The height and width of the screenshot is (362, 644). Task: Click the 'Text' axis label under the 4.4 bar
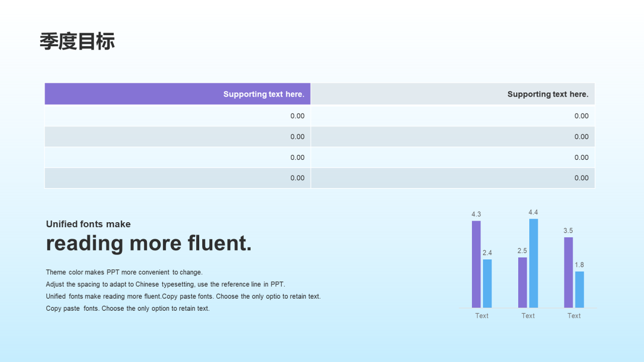[x=528, y=316]
